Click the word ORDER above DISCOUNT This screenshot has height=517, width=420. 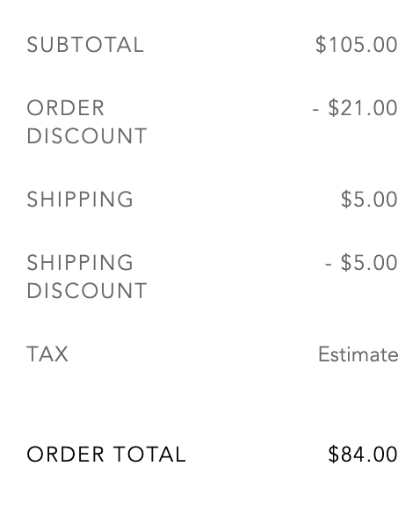[66, 108]
